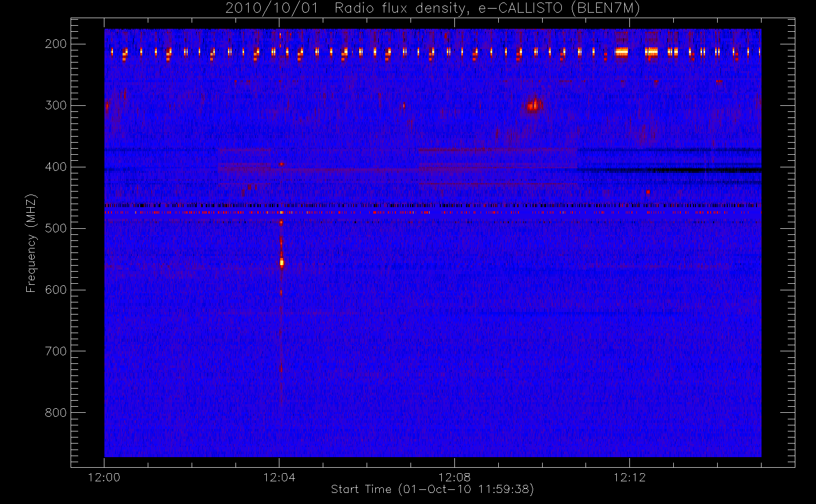
Task: Click the 12:04 time tick label
Action: (x=279, y=477)
